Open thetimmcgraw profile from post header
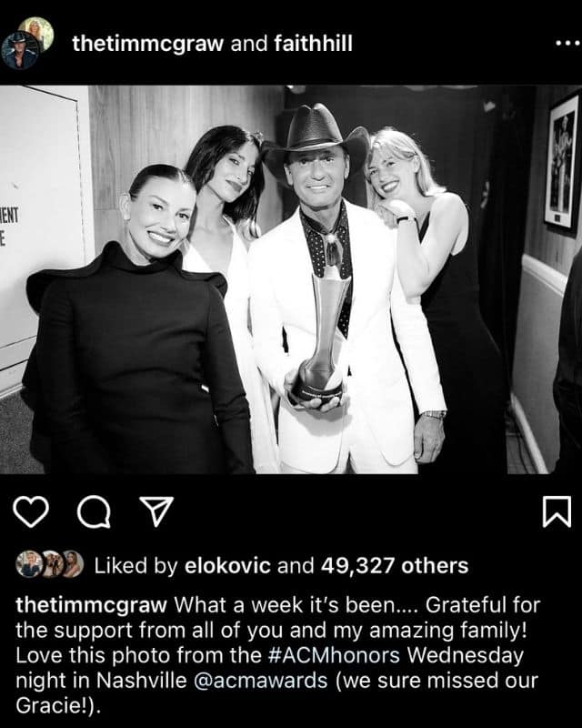The image size is (582, 728). pyautogui.click(x=148, y=44)
